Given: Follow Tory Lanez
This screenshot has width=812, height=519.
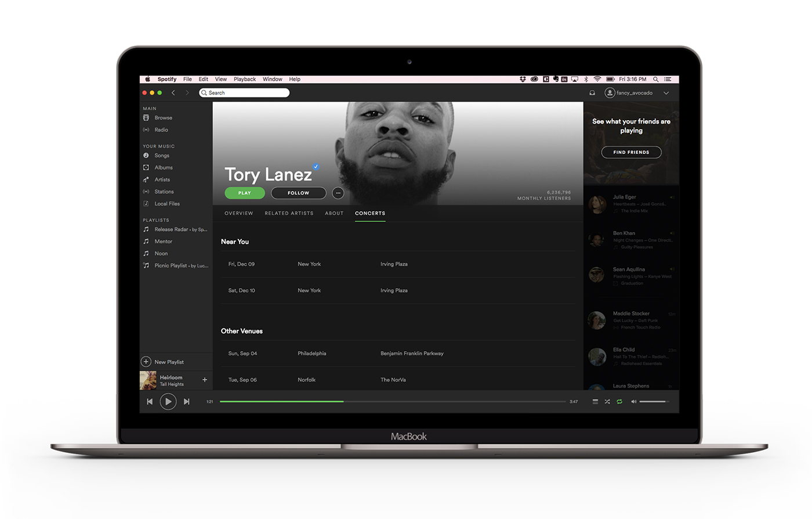Looking at the screenshot, I should coord(299,193).
